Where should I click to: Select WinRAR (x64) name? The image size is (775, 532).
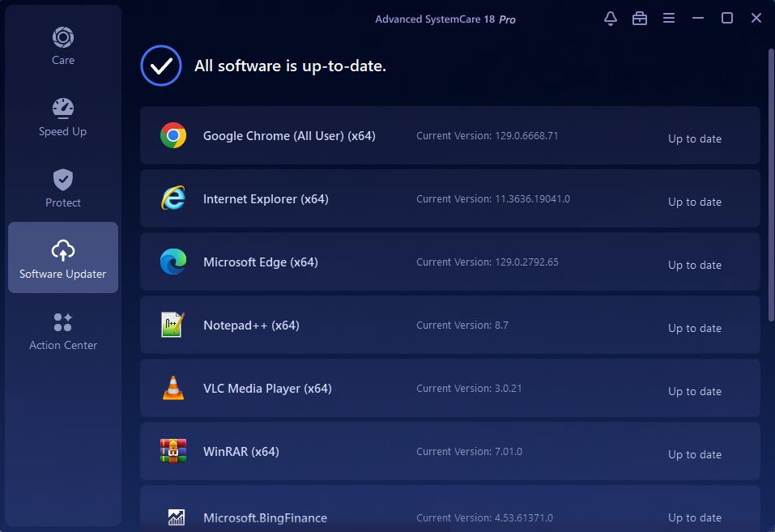[x=241, y=452]
